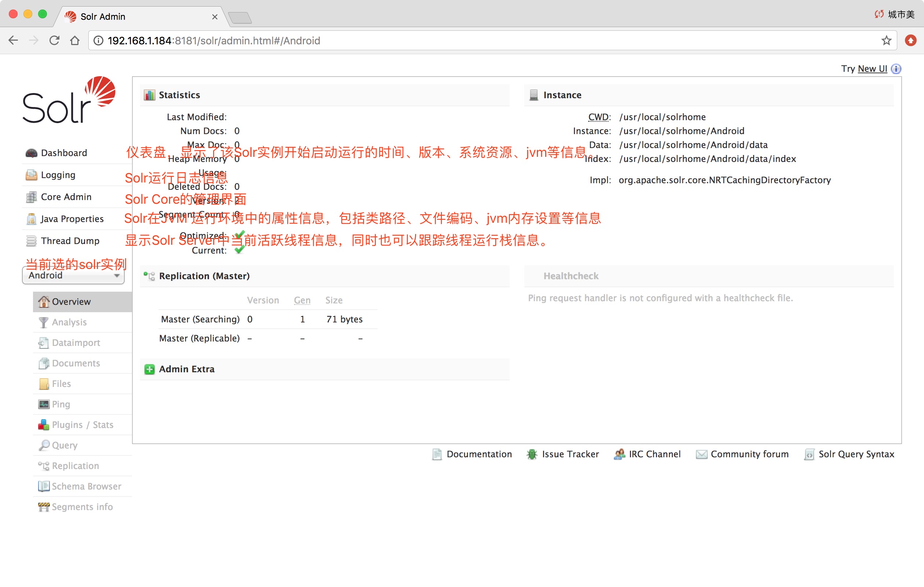Image resolution: width=924 pixels, height=587 pixels.
Task: Expand Admin Extra with the plus icon
Action: pyautogui.click(x=149, y=369)
